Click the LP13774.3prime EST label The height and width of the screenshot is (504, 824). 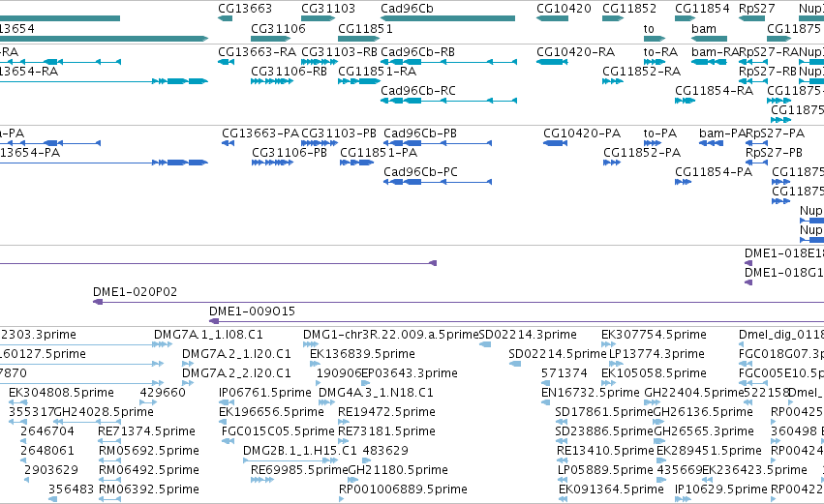click(656, 354)
